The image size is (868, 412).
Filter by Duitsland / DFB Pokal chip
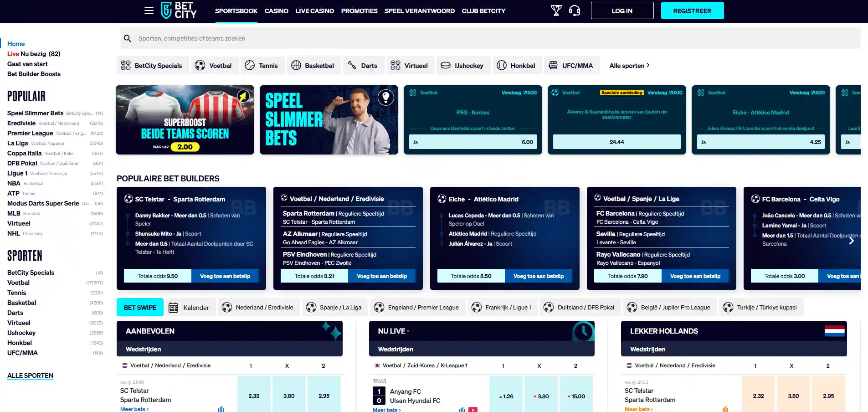[580, 308]
